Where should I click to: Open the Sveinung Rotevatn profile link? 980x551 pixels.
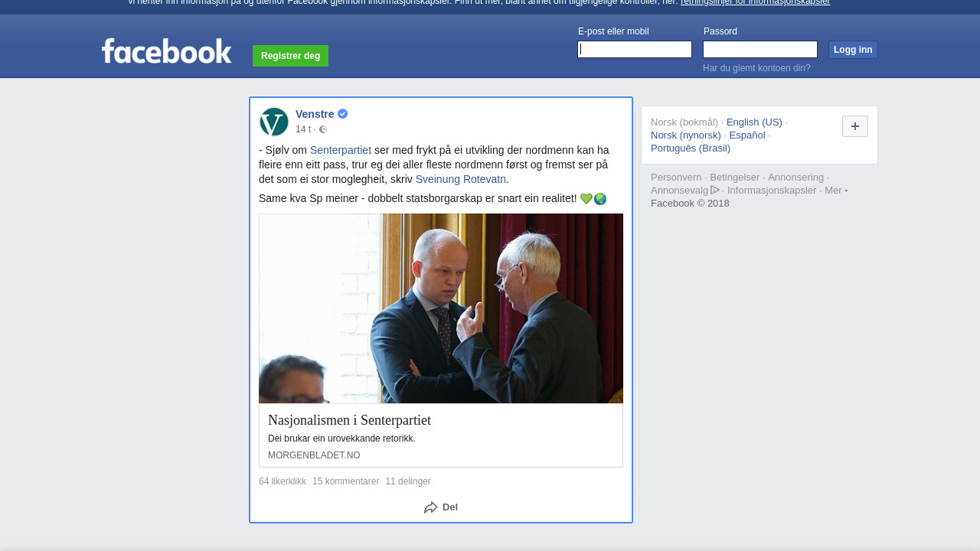461,179
